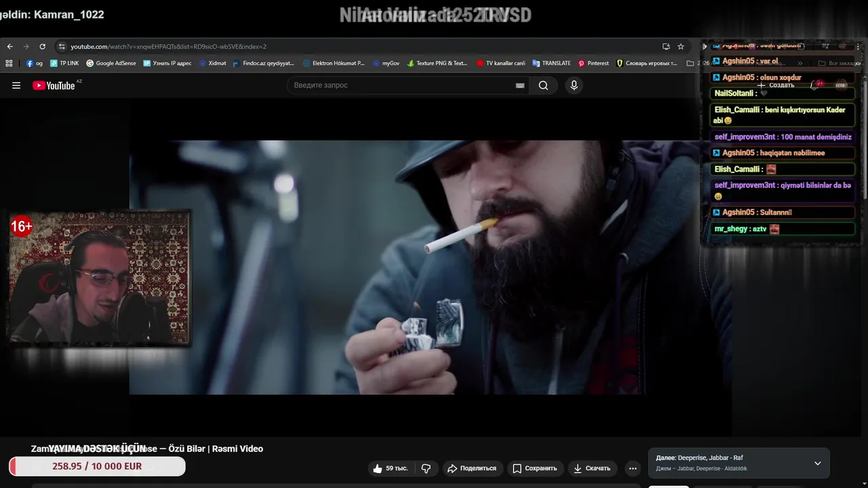Click the 'Поделиться' share button
This screenshot has height=488, width=868.
(472, 468)
